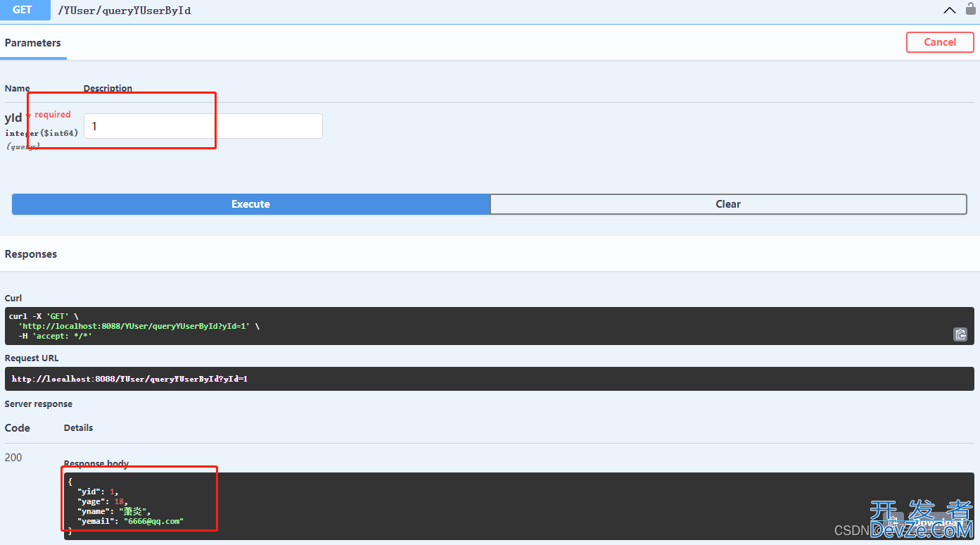The image size is (980, 545).
Task: Click the Server response label
Action: coord(39,404)
